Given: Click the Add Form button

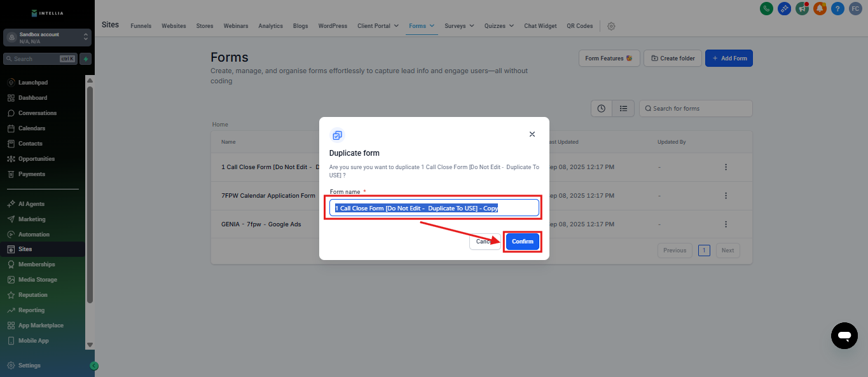Looking at the screenshot, I should (x=729, y=58).
